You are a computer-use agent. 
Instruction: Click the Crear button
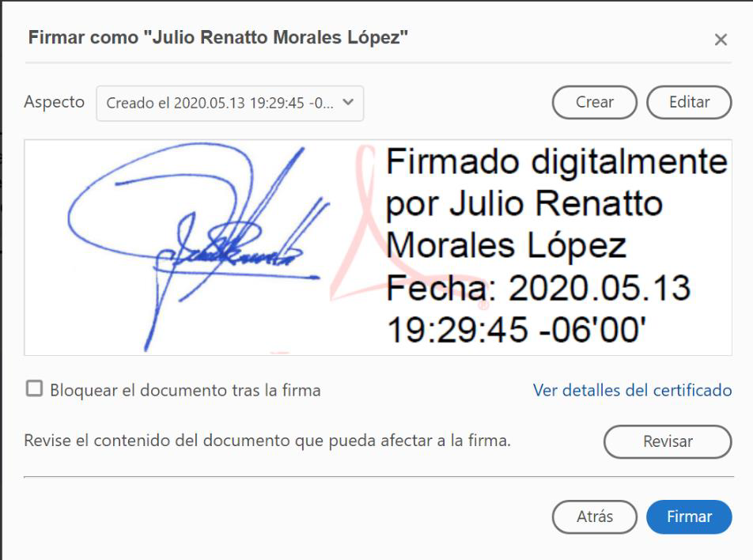(594, 102)
